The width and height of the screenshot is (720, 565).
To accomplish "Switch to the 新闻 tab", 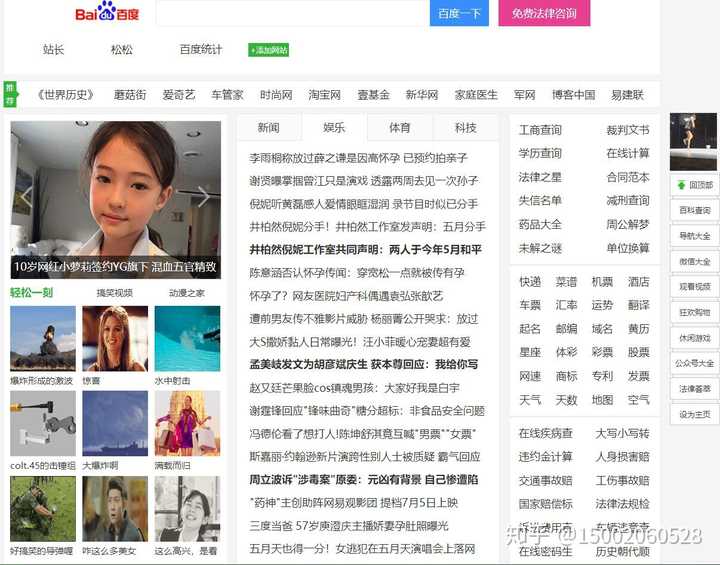I will pos(269,128).
